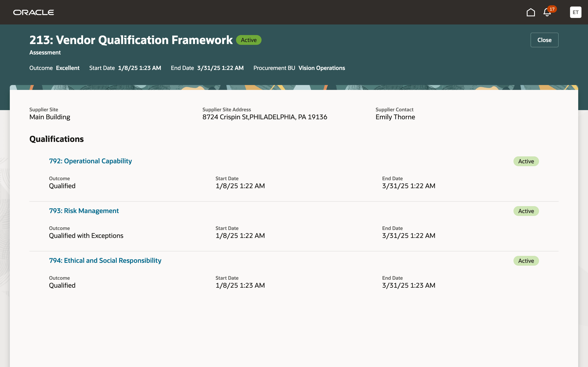Open the ET user avatar menu
The width and height of the screenshot is (588, 367).
(x=575, y=12)
